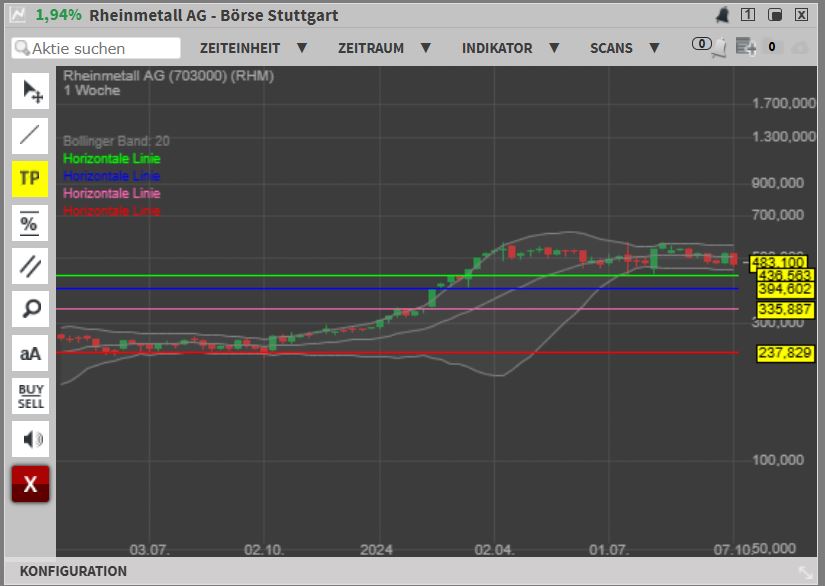The height and width of the screenshot is (586, 825).
Task: Click the 394,602 price label
Action: [x=785, y=289]
